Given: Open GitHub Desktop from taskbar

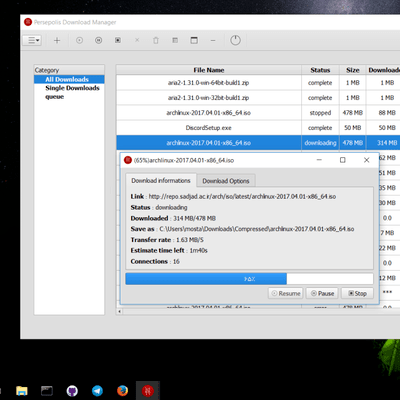Looking at the screenshot, I should click(72, 391).
